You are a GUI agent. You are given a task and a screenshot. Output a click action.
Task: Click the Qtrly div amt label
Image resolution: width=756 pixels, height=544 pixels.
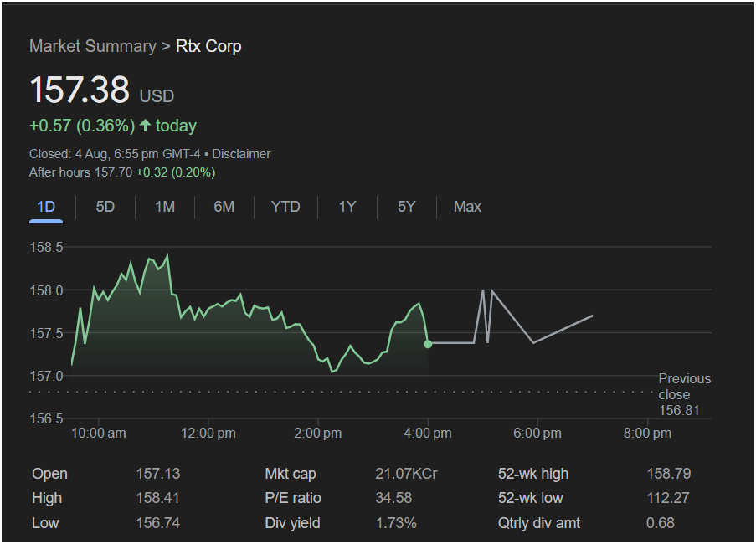pyautogui.click(x=539, y=523)
